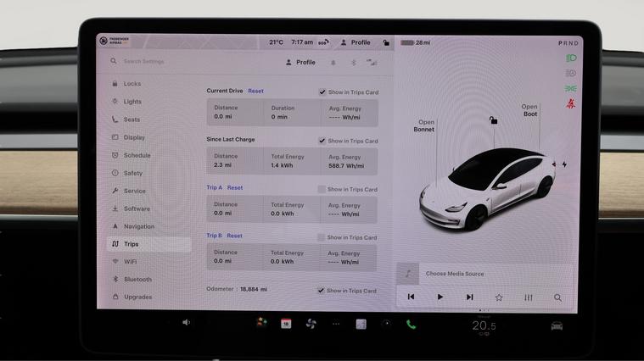
Task: Reset Trip A
Action: tap(235, 187)
